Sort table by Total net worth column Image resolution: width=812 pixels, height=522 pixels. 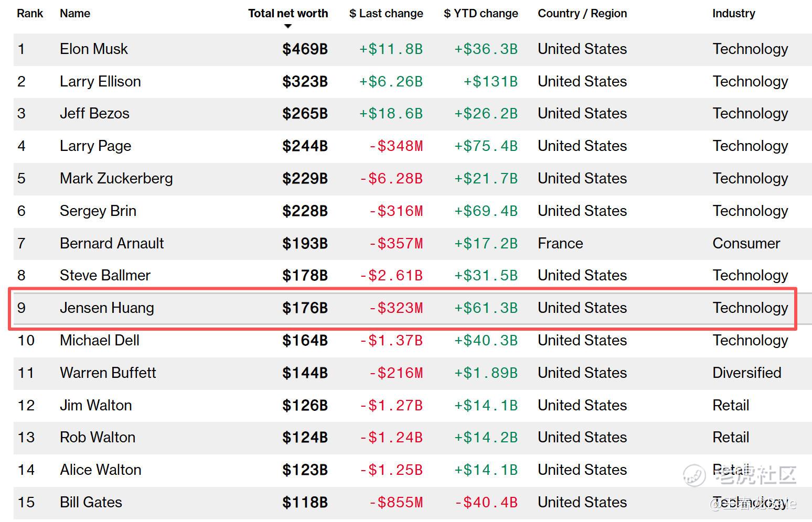(x=288, y=14)
